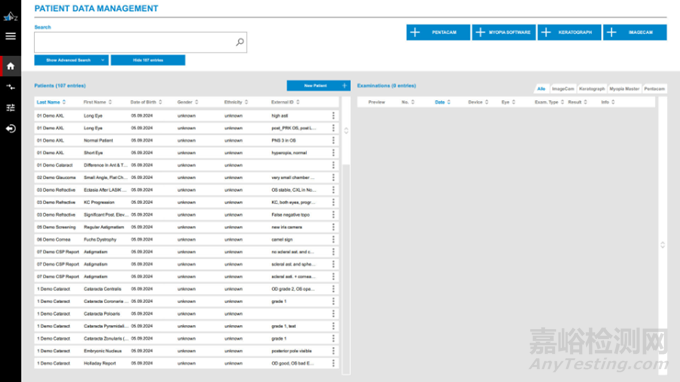680x382 pixels.
Task: Click the plus icon on the Pentacam button
Action: coord(415,32)
